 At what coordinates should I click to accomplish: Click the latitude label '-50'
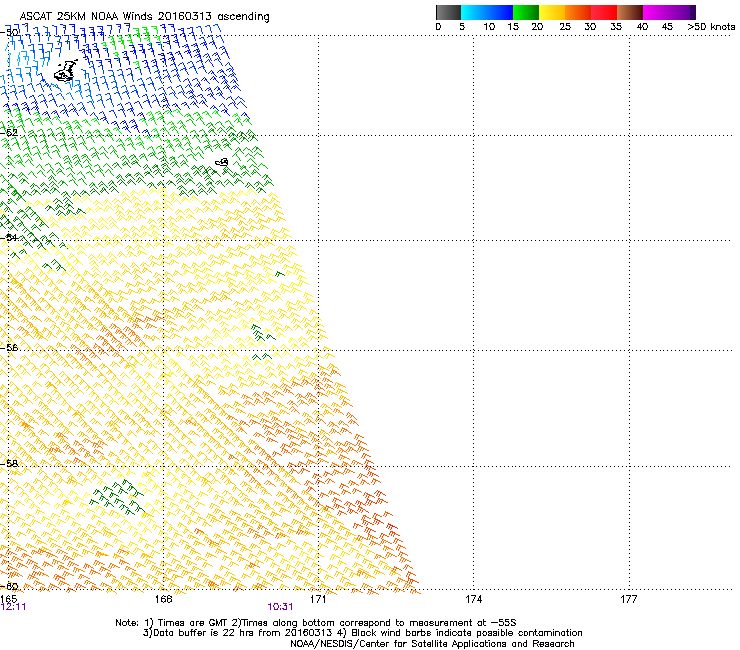pos(9,33)
